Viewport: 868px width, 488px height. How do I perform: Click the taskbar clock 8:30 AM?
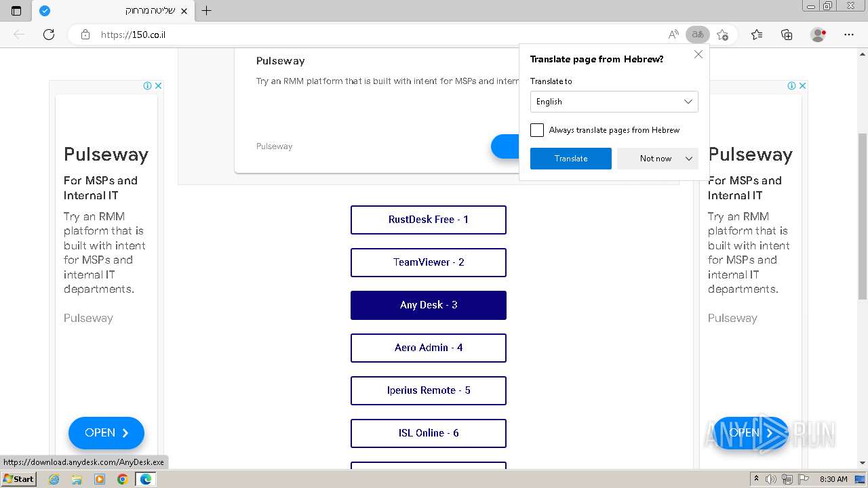click(x=833, y=479)
